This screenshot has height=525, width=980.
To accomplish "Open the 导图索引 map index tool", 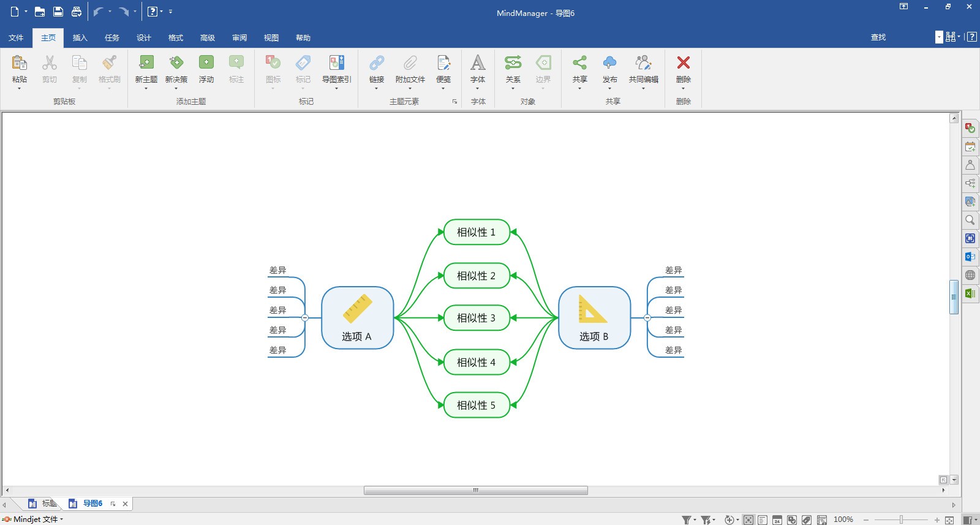I will pyautogui.click(x=336, y=68).
